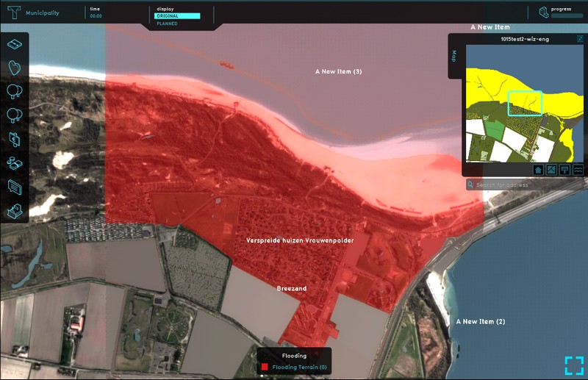The image size is (588, 380).
Task: Collapse the minimap using the Map tab
Action: [x=454, y=57]
